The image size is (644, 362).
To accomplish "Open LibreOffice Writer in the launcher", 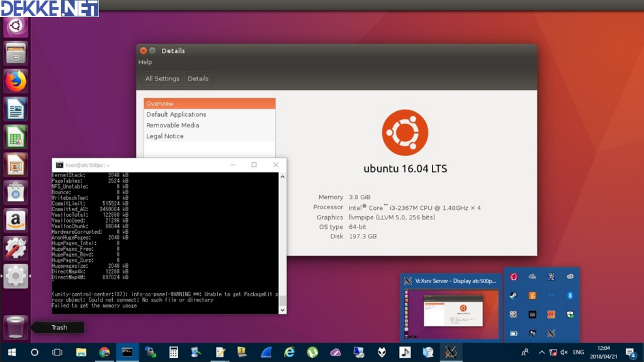I will pyautogui.click(x=16, y=109).
